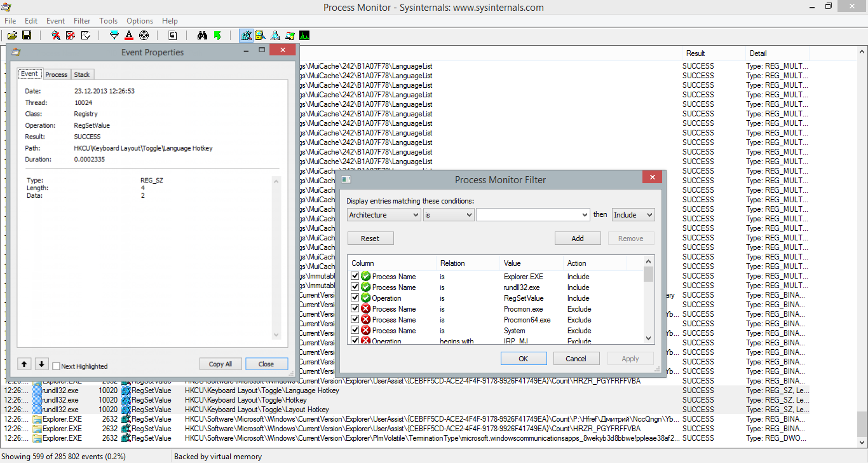Viewport: 868px width, 463px height.
Task: Click green check icon of Explorer.EXE filter
Action: [365, 277]
